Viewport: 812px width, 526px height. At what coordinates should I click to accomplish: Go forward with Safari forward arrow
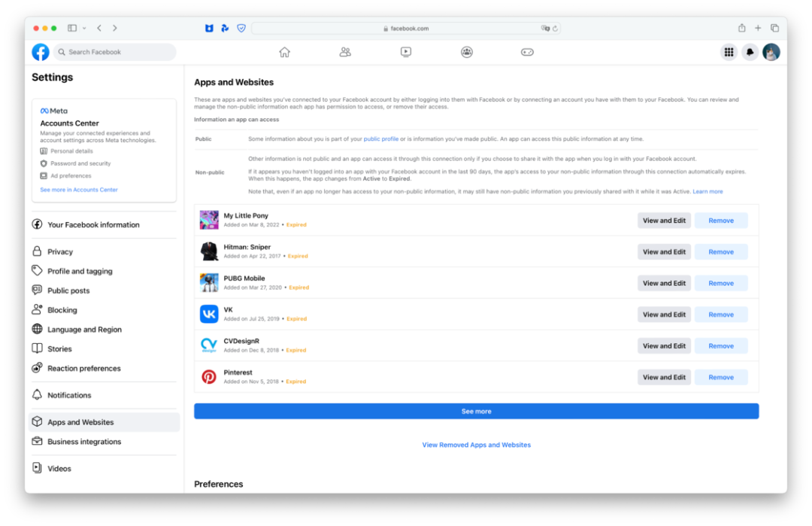tap(115, 28)
